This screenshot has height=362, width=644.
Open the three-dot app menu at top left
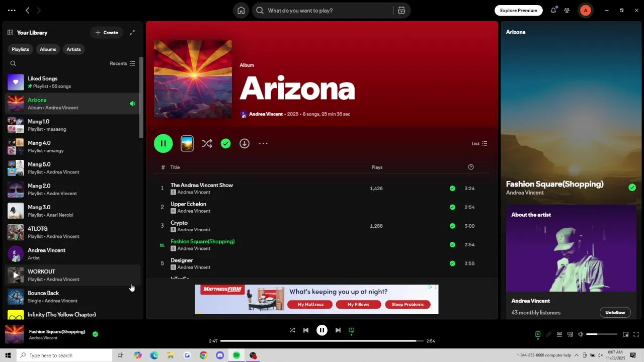point(12,10)
